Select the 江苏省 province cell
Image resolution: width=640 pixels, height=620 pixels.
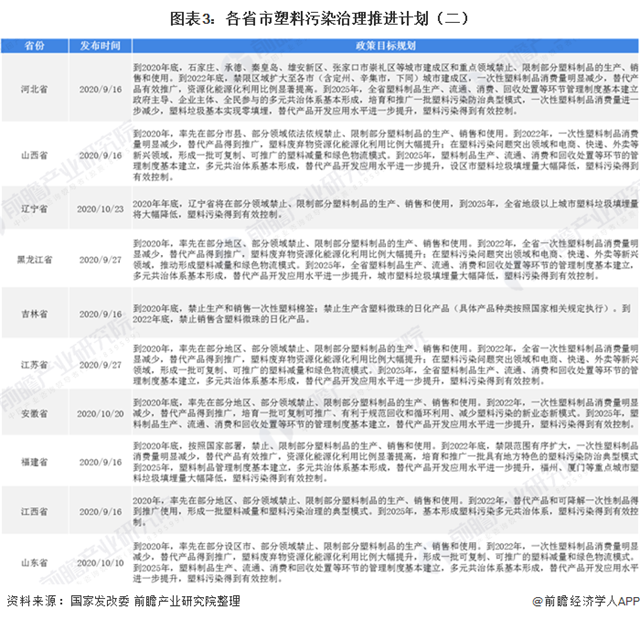(x=35, y=366)
